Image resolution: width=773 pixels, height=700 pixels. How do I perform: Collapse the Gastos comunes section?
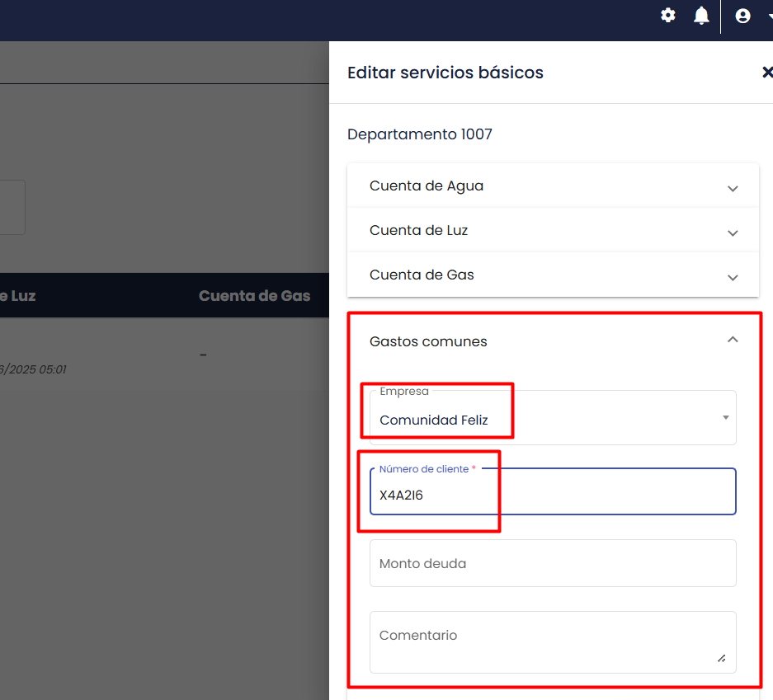(733, 340)
